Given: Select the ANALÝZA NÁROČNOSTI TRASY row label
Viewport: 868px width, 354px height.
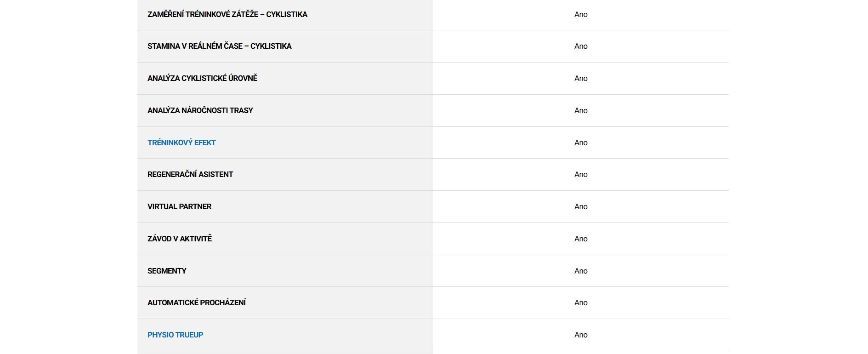Looking at the screenshot, I should tap(200, 110).
